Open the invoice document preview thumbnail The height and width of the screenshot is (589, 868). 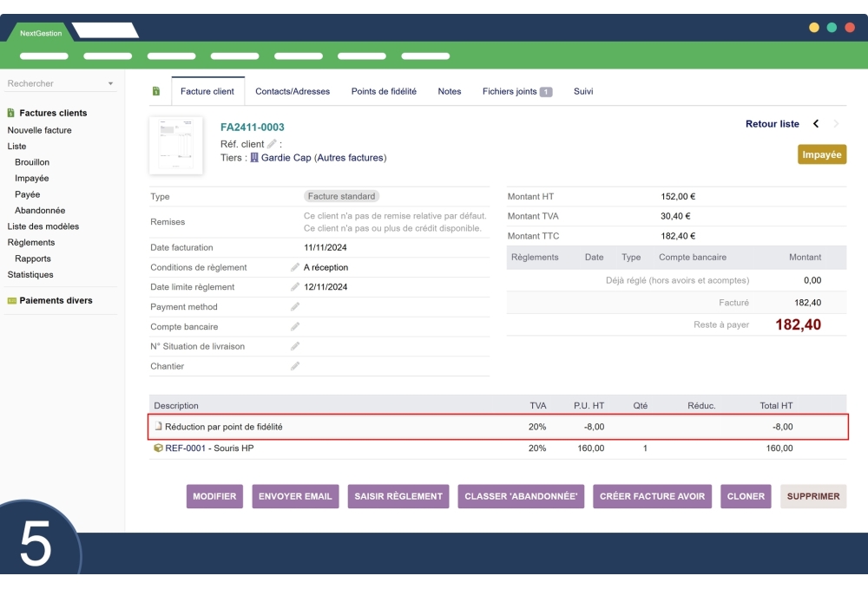coord(176,145)
